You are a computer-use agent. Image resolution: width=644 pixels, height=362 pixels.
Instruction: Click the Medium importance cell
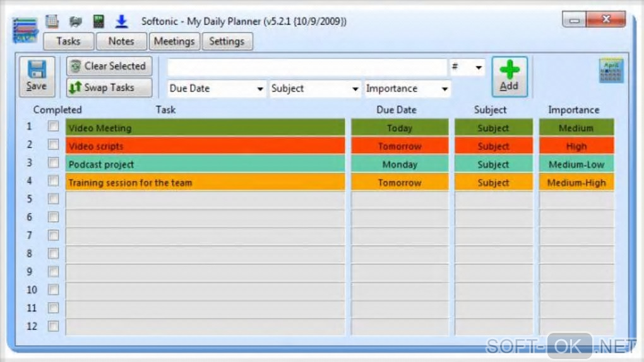(576, 127)
